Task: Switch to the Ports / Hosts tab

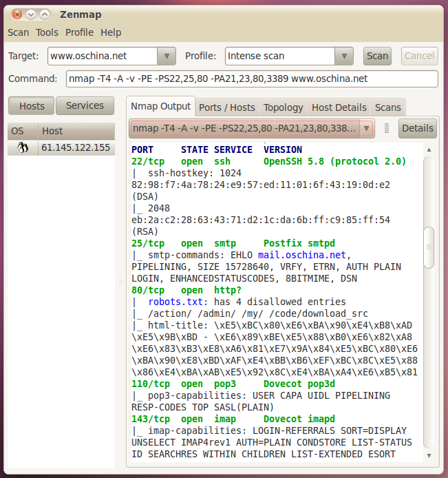Action: pyautogui.click(x=227, y=107)
